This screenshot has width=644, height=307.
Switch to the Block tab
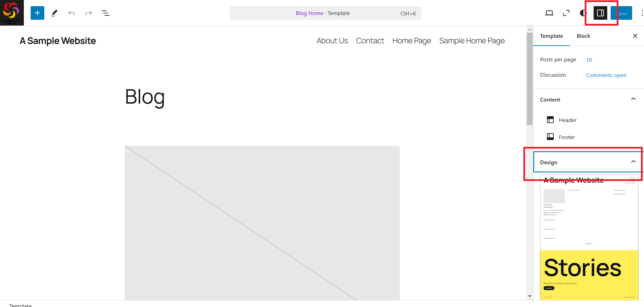(x=583, y=36)
